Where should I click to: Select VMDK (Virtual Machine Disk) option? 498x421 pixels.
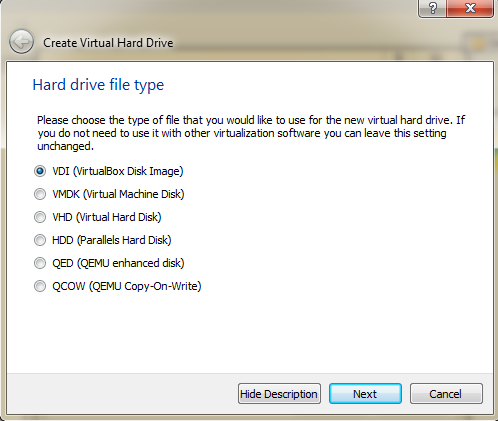109,194
